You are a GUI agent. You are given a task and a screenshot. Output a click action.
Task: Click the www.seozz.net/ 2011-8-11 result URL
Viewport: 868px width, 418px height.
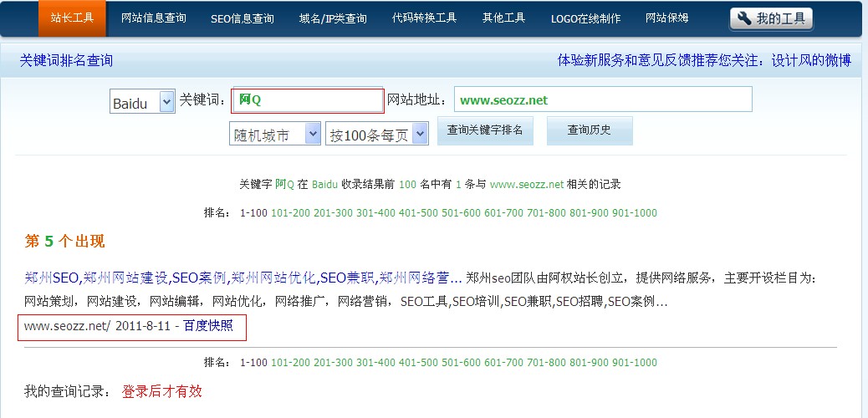pyautogui.click(x=97, y=325)
